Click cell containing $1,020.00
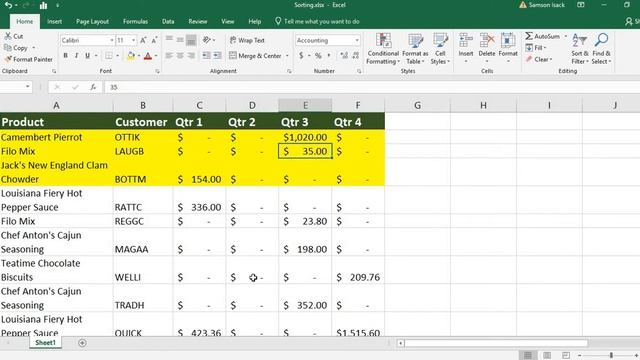Screen dimensions: 640x360 point(305,137)
